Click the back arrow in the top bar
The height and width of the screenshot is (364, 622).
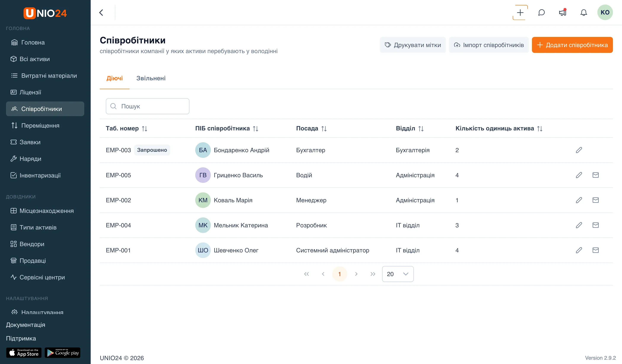tap(101, 12)
